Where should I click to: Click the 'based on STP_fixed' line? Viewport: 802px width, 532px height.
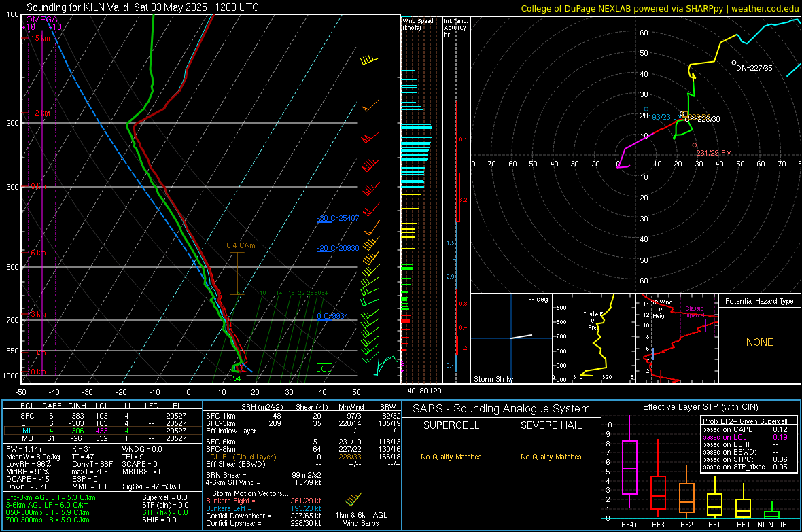[745, 467]
